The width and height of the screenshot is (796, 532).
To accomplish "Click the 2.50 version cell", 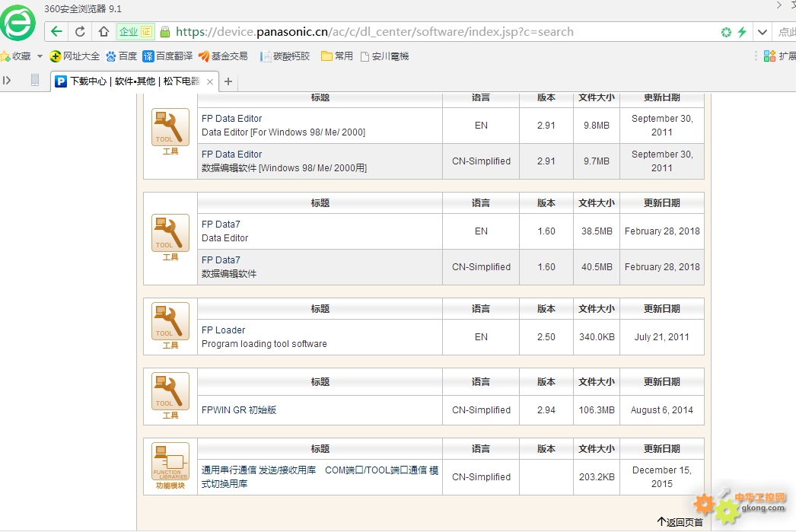I will pos(546,336).
